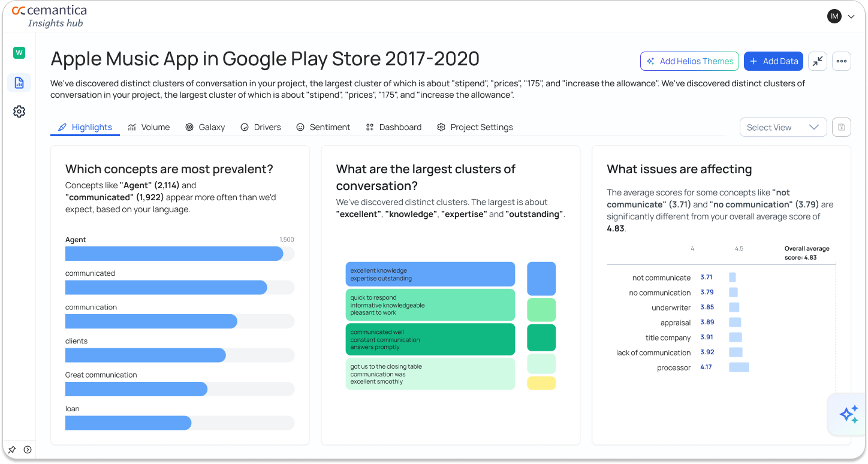The image size is (868, 464).
Task: Click the Agent concept bar
Action: coord(180,254)
